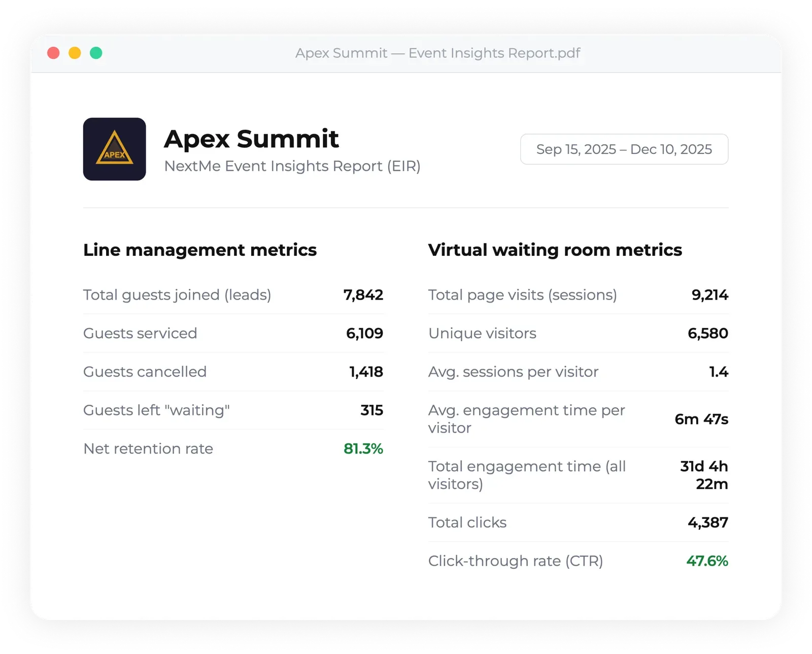Select the green 81.3% retention value
812x654 pixels.
[363, 449]
